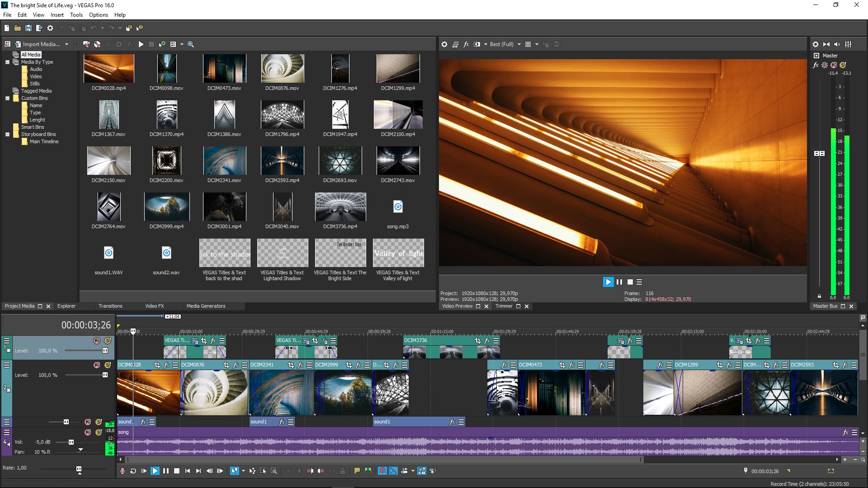Switch to the Transitions tab
This screenshot has width=868, height=488.
point(110,306)
